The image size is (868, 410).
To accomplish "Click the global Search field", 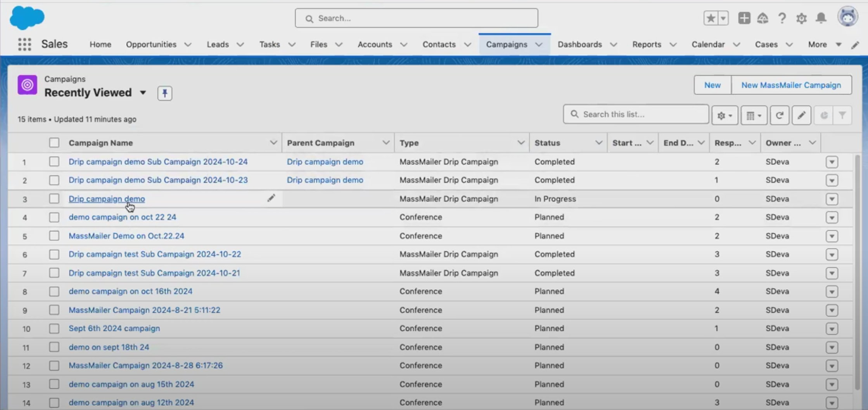I will point(416,18).
